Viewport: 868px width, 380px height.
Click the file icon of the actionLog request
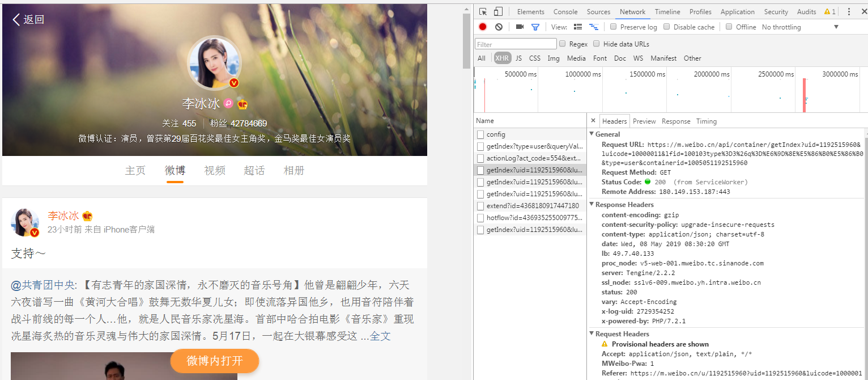[480, 158]
